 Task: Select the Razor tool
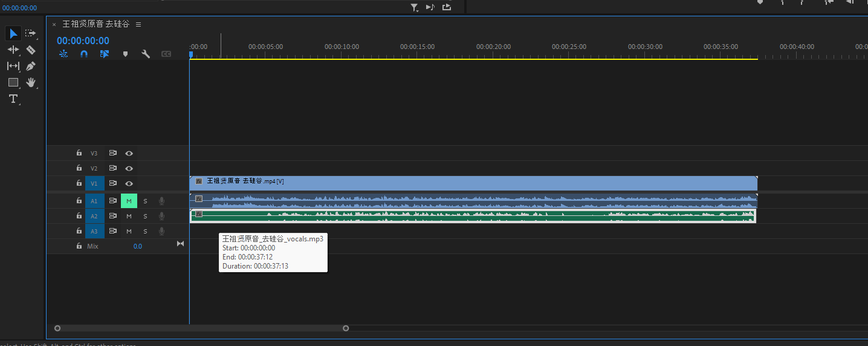pos(31,50)
